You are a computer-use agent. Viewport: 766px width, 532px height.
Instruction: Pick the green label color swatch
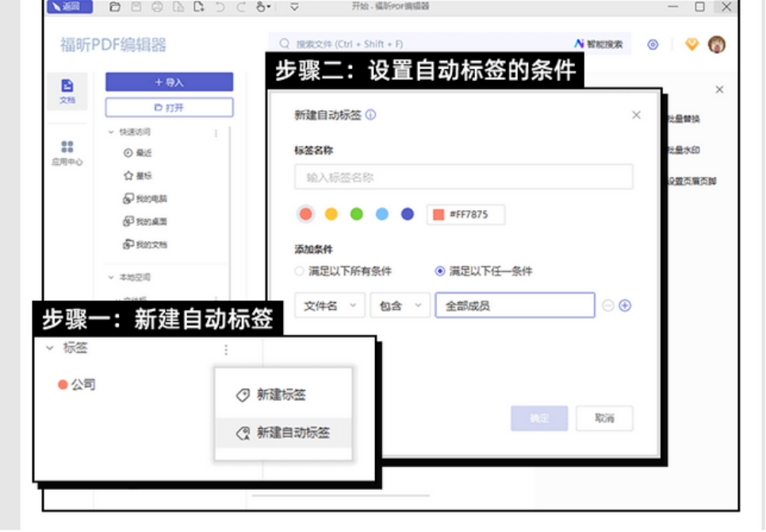click(357, 214)
